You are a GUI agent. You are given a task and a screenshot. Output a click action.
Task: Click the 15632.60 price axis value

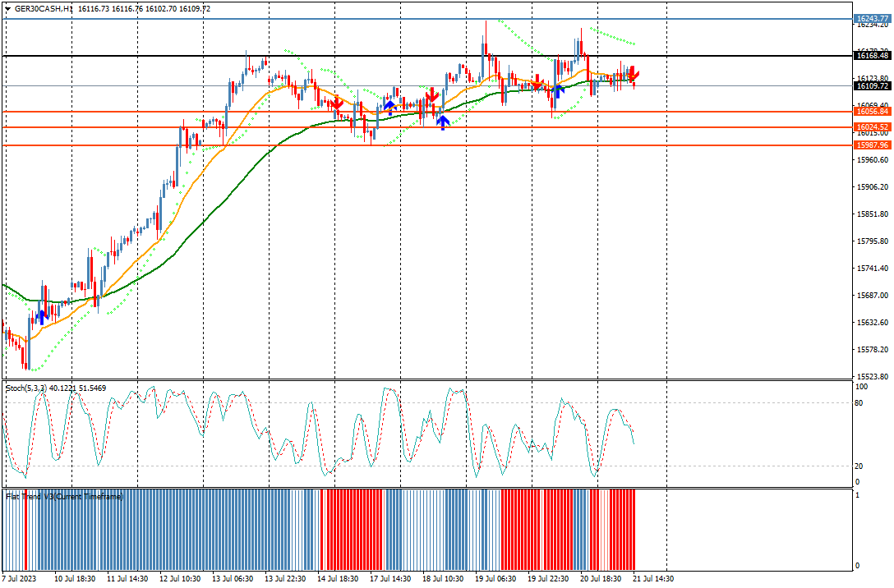coord(873,323)
